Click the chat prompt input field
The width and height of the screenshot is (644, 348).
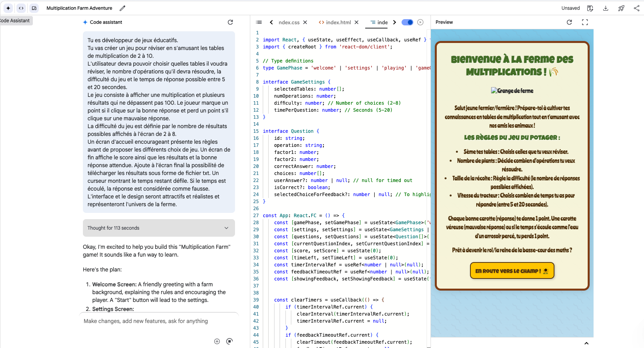(156, 321)
